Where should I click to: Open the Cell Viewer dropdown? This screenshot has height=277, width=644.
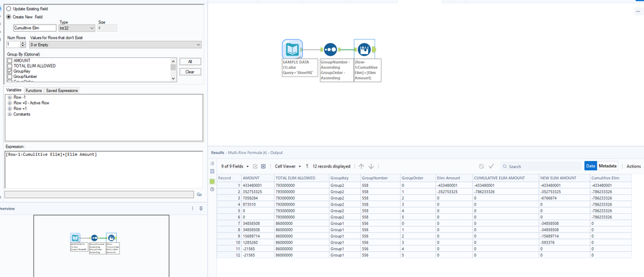(288, 166)
